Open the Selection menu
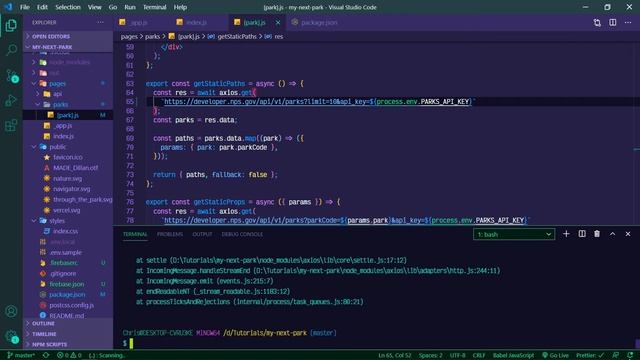The image size is (640, 360). coord(68,7)
